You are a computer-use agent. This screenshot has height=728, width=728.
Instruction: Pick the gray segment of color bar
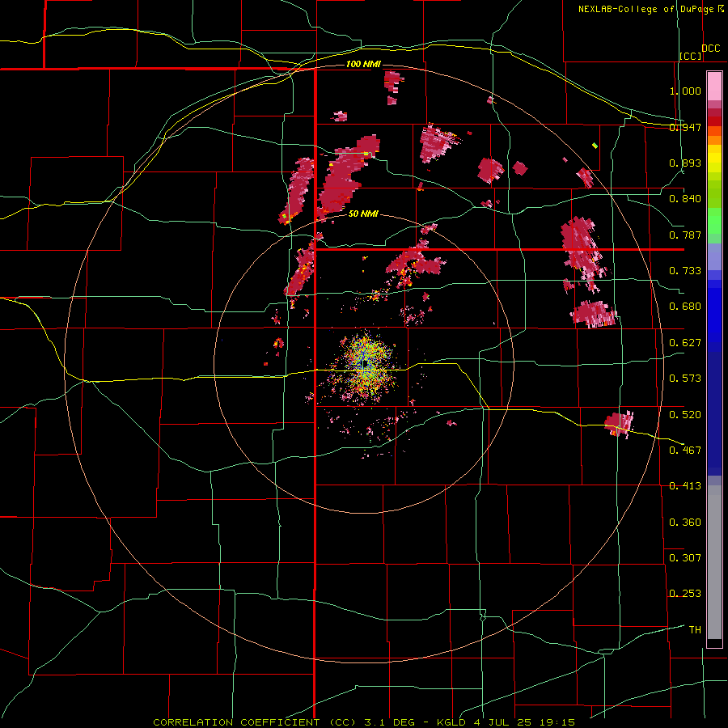click(714, 562)
